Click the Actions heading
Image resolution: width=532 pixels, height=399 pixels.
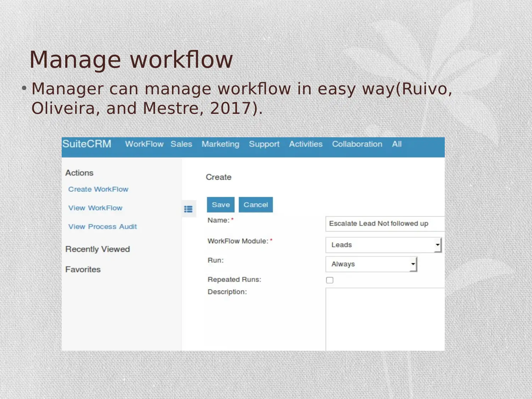pos(79,173)
